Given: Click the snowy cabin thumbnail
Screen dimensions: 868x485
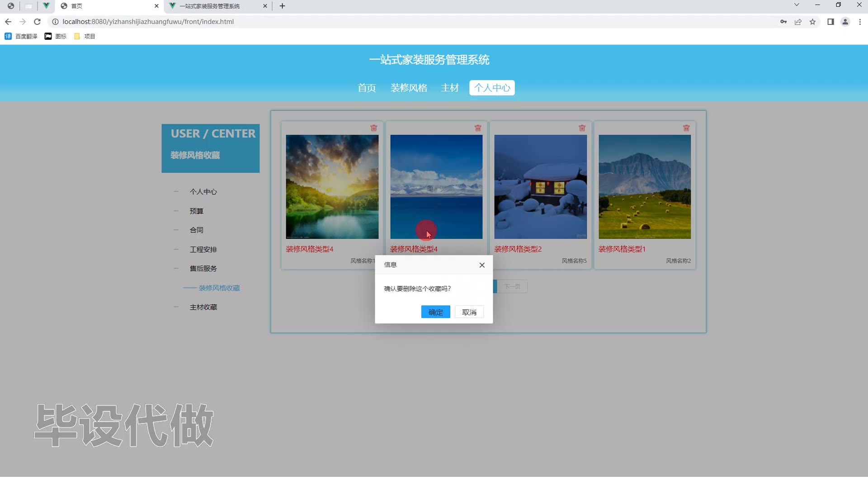Looking at the screenshot, I should click(x=541, y=187).
